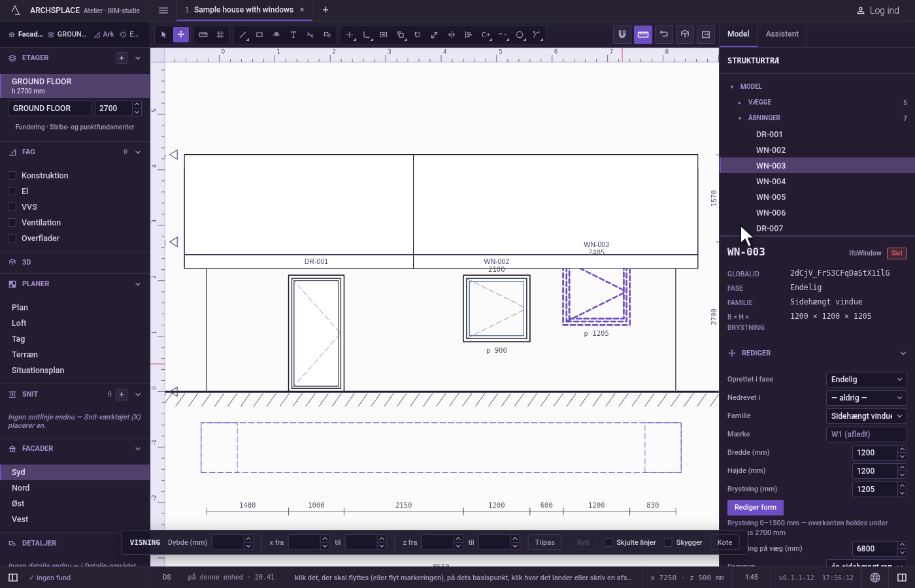Select the Model tab

pyautogui.click(x=739, y=34)
